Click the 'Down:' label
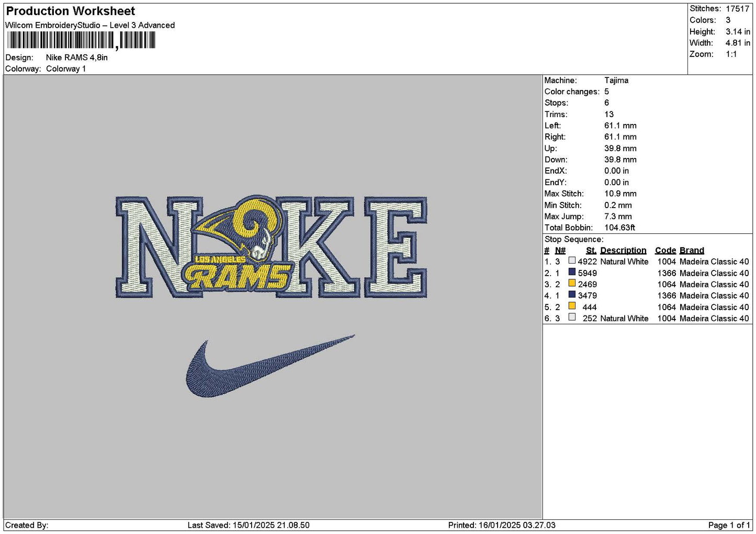Screen dimensions: 756x534 click(556, 160)
